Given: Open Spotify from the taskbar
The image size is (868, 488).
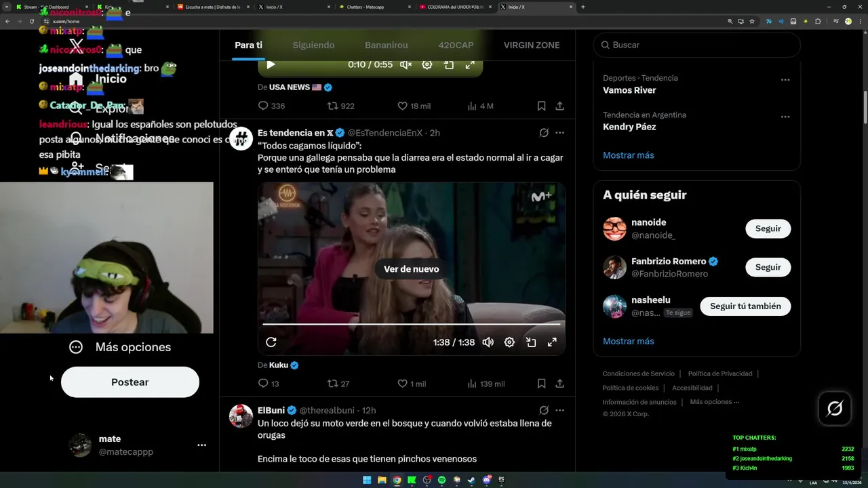Looking at the screenshot, I should point(441,480).
